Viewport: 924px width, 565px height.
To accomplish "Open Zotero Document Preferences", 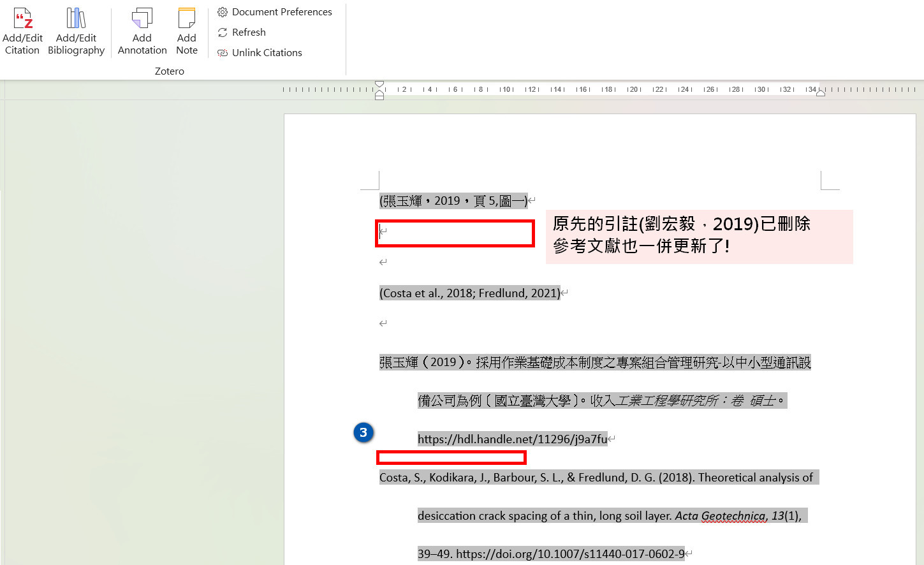I will [275, 12].
